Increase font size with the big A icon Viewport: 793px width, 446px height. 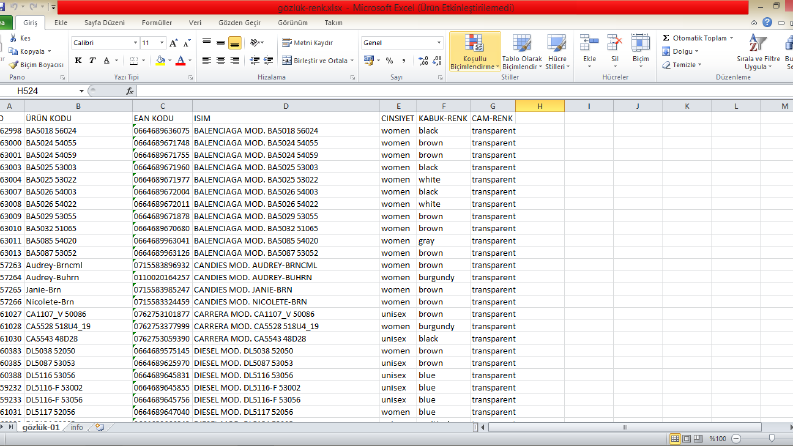coord(173,43)
